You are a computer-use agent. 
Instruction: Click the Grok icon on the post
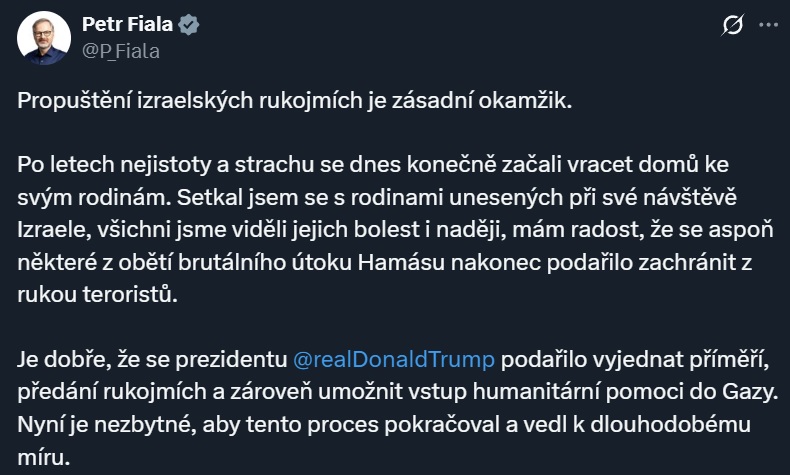731,27
